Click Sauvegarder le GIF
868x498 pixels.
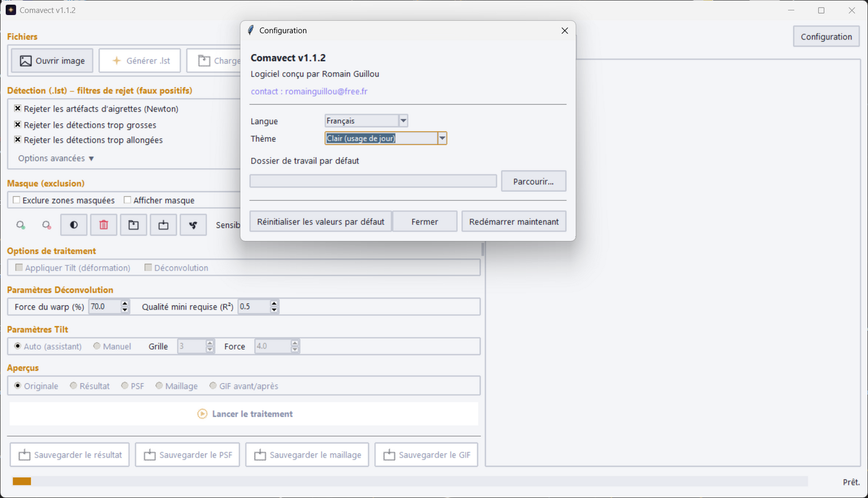pos(426,455)
